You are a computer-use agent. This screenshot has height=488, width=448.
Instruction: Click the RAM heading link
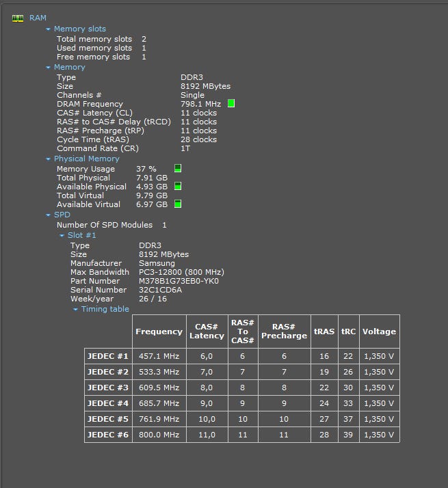[38, 18]
